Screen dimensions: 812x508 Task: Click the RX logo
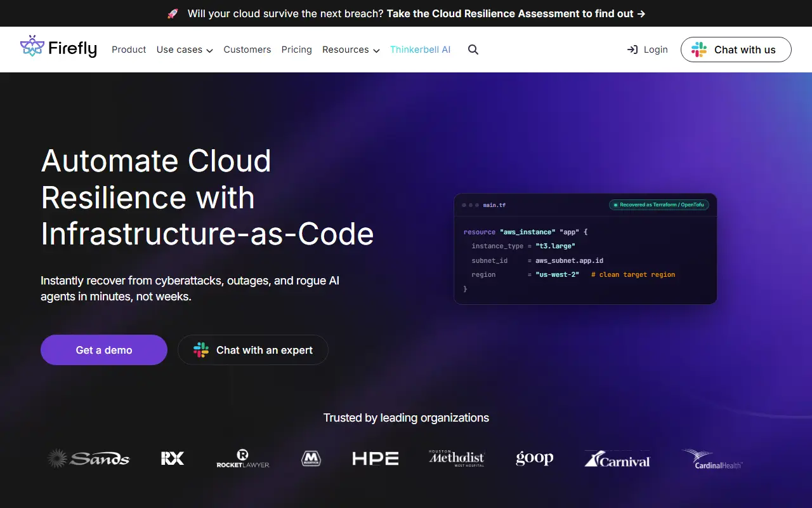[173, 458]
